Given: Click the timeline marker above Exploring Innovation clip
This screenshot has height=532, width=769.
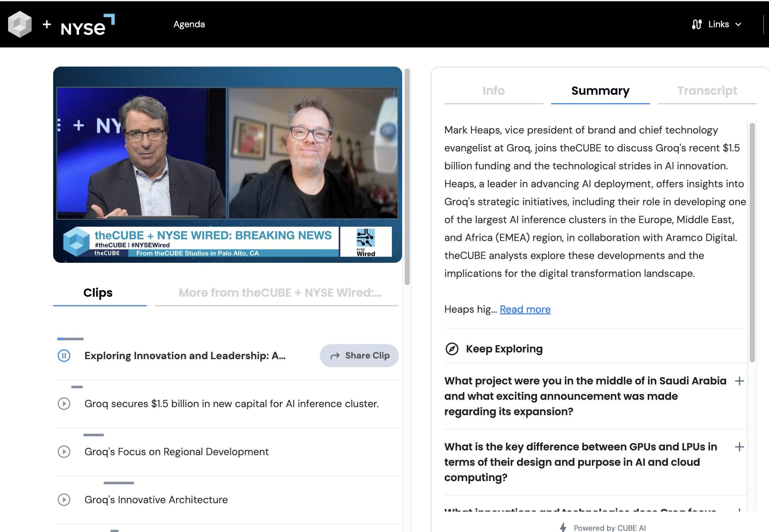Looking at the screenshot, I should coord(70,339).
